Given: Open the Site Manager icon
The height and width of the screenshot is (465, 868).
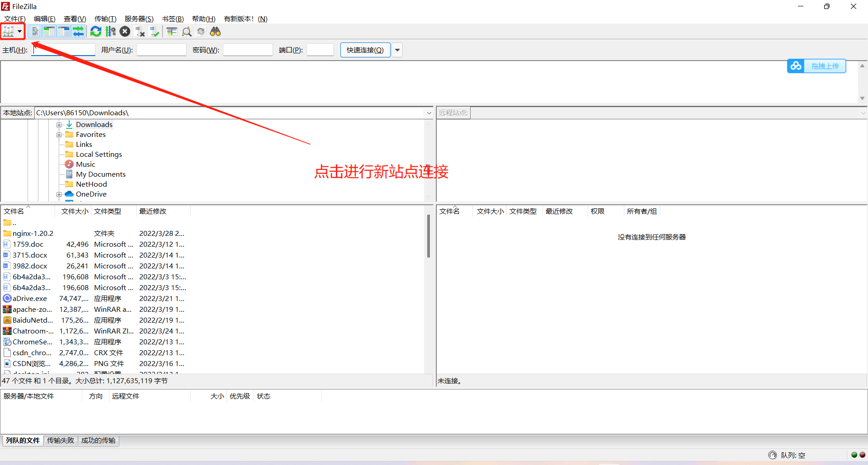Looking at the screenshot, I should tap(9, 32).
